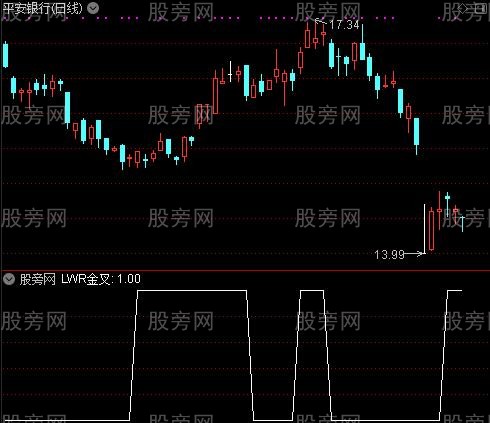Select the peak candlestick beside 17.34
The image size is (490, 423).
point(315,34)
